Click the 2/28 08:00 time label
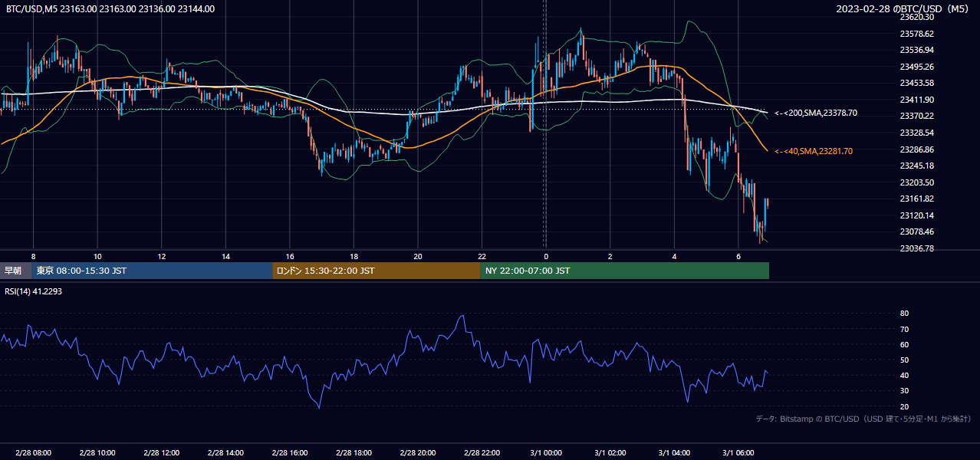 coord(33,453)
